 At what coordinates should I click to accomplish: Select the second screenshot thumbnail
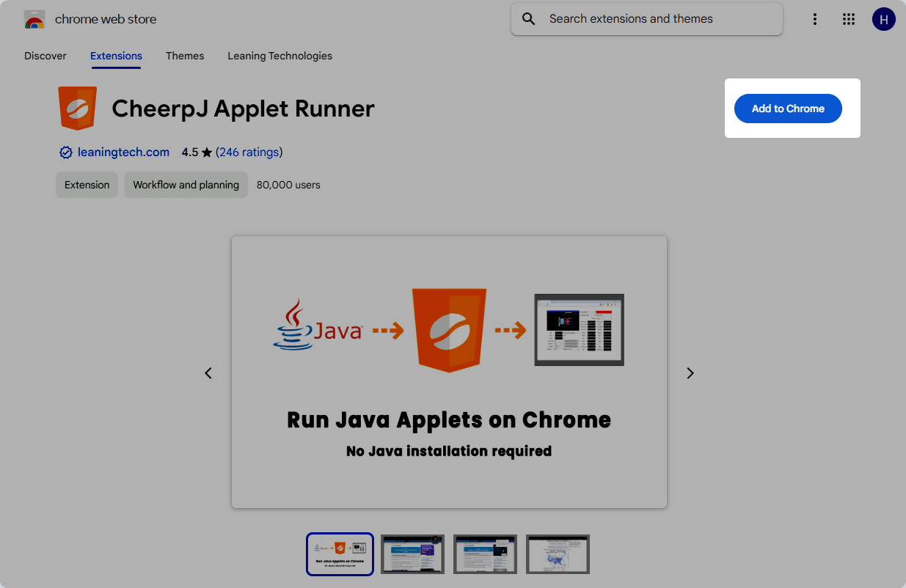click(x=412, y=554)
